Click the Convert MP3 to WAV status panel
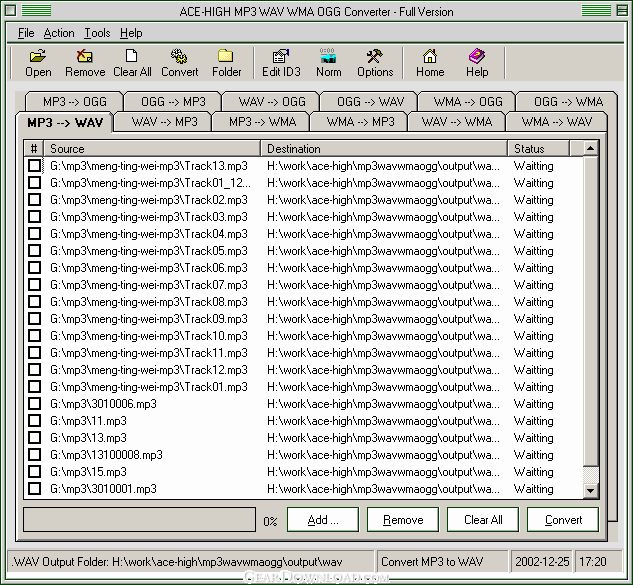Viewport: 633px width, 585px height. tap(442, 562)
